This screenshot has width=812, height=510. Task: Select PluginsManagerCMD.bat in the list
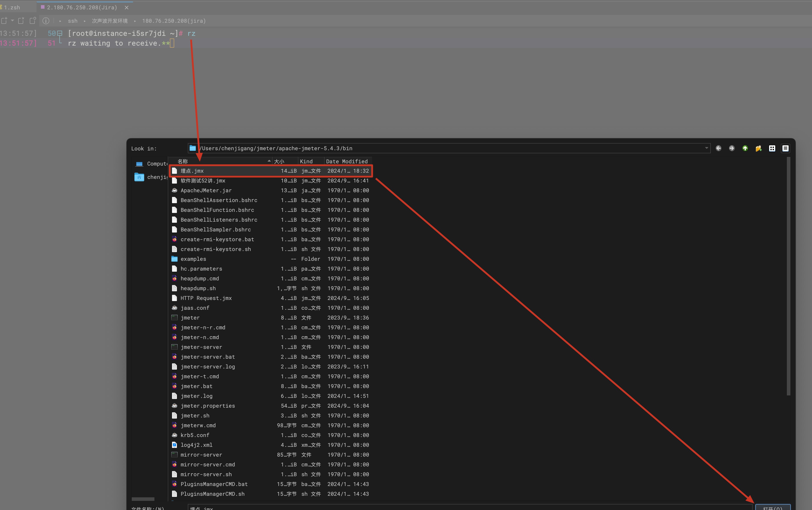click(x=270, y=484)
